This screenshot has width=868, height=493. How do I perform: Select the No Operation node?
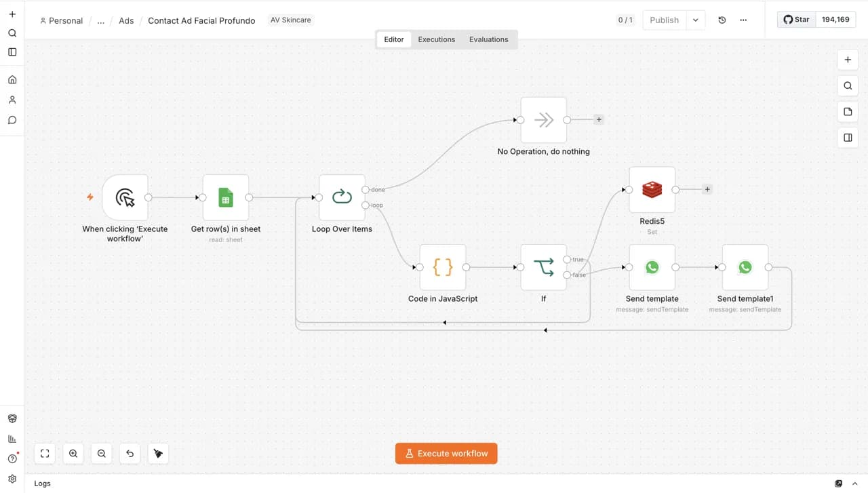pos(543,120)
